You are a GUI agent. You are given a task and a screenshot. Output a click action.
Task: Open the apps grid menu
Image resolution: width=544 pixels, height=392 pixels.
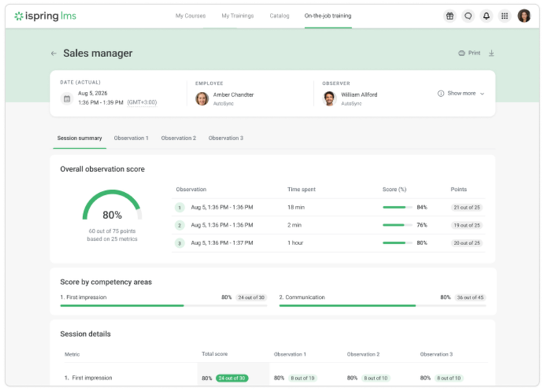click(505, 16)
